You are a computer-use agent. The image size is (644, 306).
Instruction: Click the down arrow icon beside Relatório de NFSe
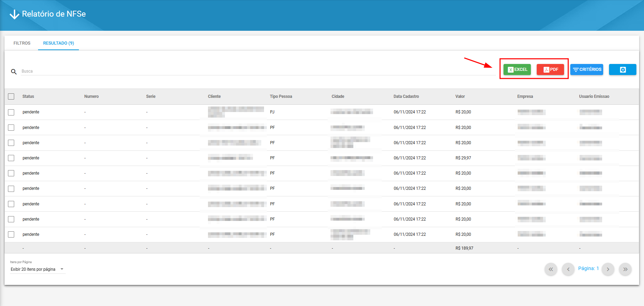(14, 14)
